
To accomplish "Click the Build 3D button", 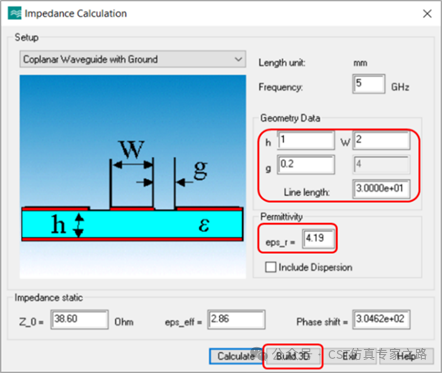I will pos(293,356).
